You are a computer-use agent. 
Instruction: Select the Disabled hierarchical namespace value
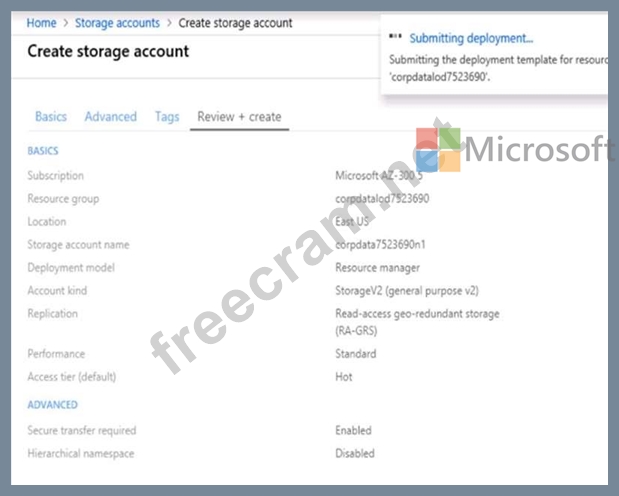coord(355,453)
